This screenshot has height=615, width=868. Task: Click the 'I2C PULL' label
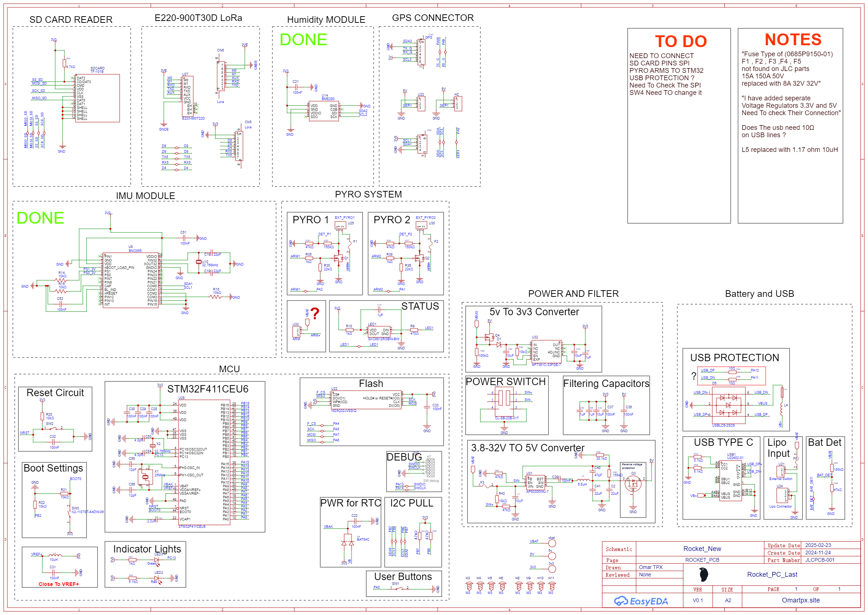coord(412,503)
